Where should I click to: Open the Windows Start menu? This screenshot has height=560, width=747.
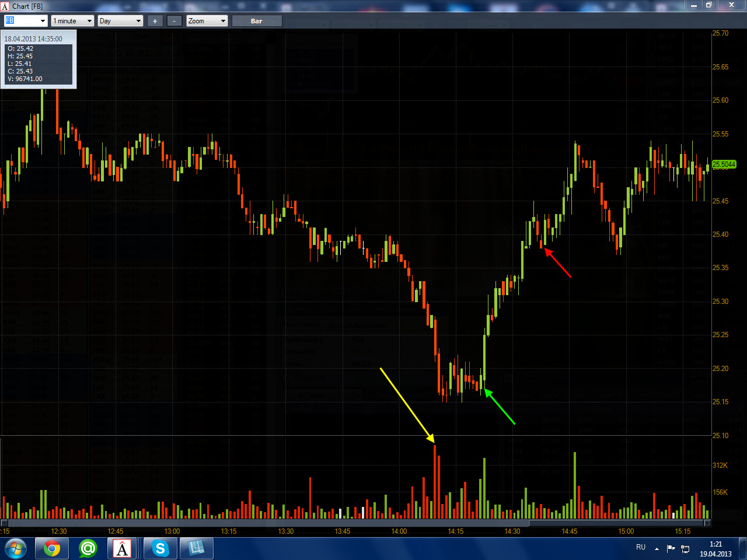coord(15,549)
